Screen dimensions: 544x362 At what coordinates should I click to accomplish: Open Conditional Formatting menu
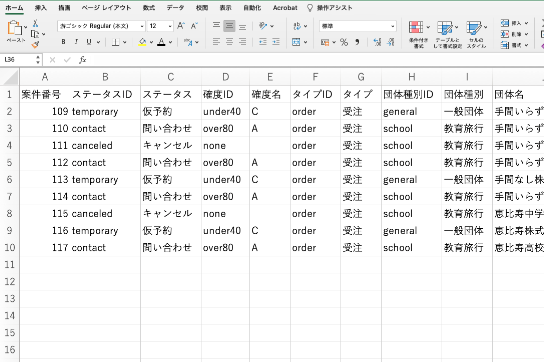(418, 34)
